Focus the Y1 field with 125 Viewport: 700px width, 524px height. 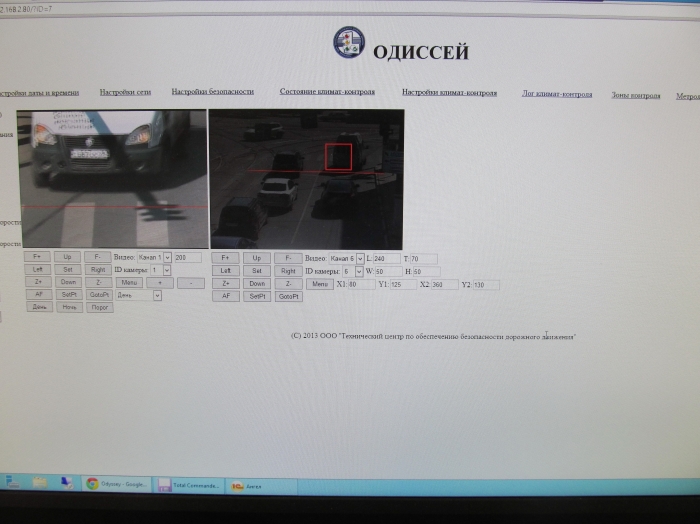[x=403, y=284]
